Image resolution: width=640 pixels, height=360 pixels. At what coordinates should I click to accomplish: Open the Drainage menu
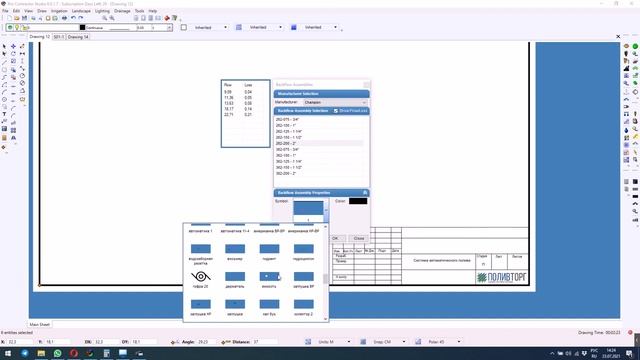tap(122, 11)
